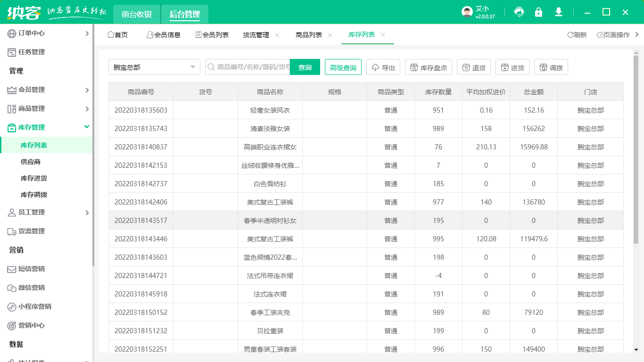The height and width of the screenshot is (362, 644).
Task: Open the 导出 export function
Action: click(x=383, y=66)
